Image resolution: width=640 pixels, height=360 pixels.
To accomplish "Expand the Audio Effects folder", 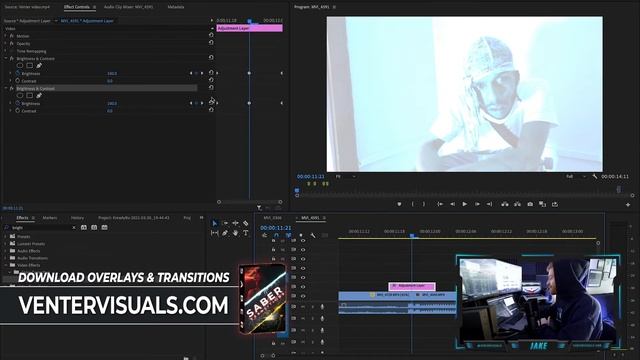I will (x=5, y=251).
